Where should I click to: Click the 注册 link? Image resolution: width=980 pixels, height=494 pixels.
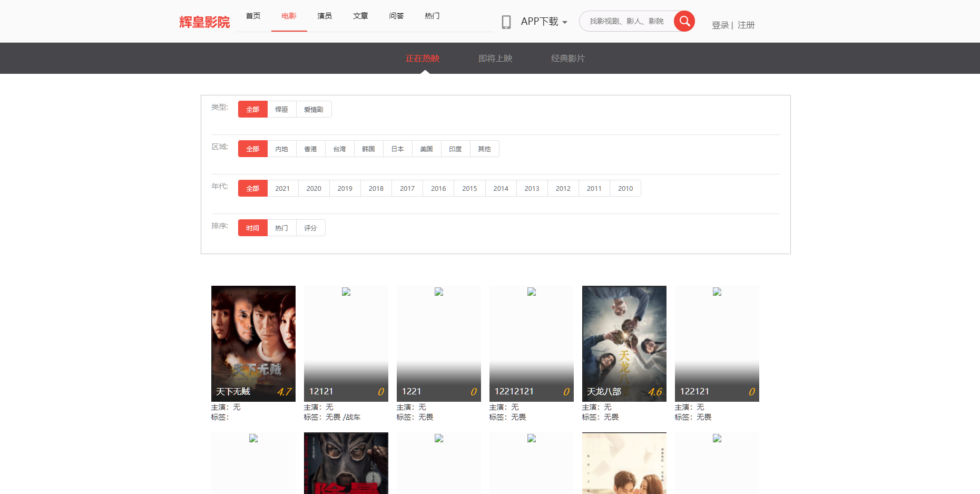click(x=746, y=25)
